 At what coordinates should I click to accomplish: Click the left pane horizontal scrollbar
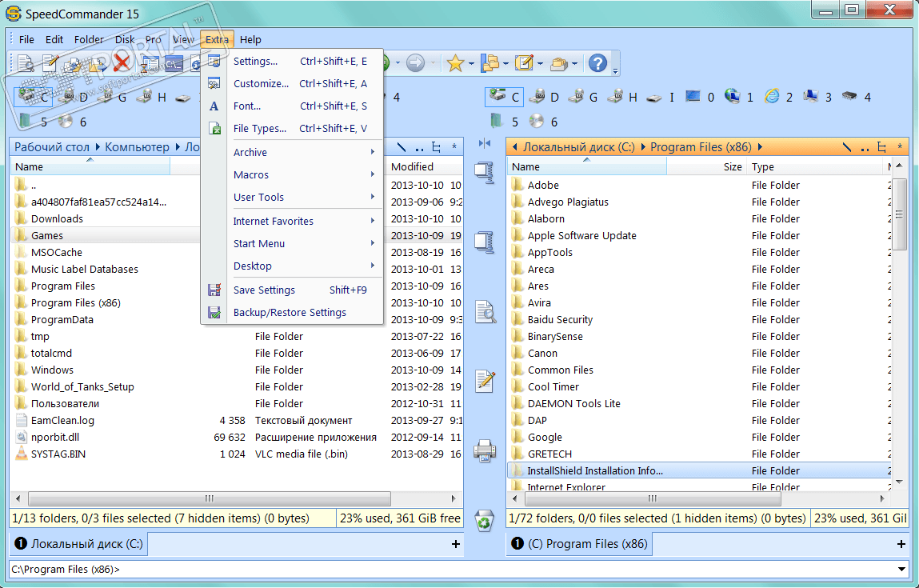pyautogui.click(x=210, y=498)
